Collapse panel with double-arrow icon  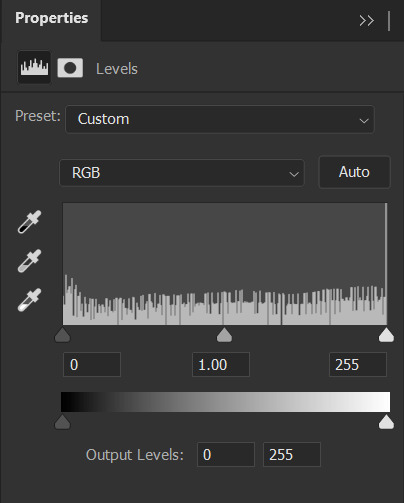pyautogui.click(x=367, y=21)
